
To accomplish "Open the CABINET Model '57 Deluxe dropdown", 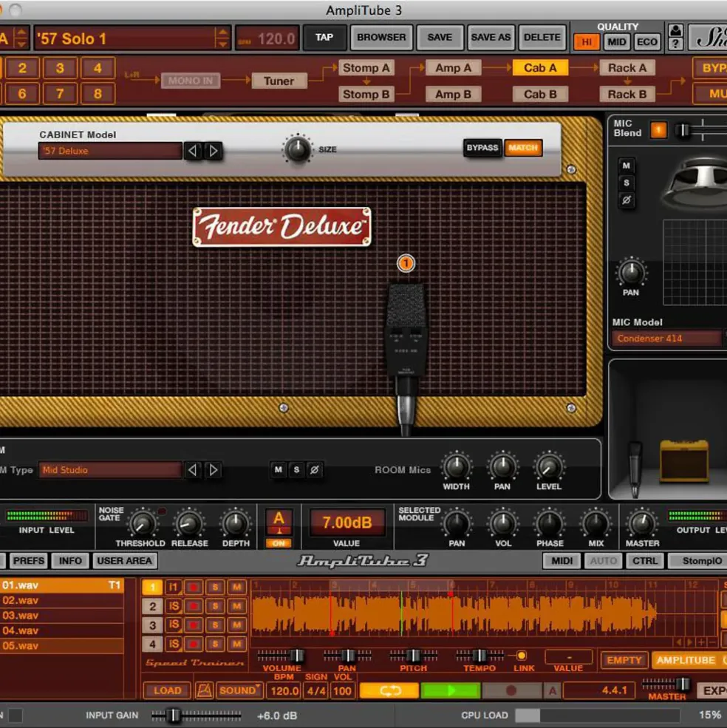I will 110,151.
